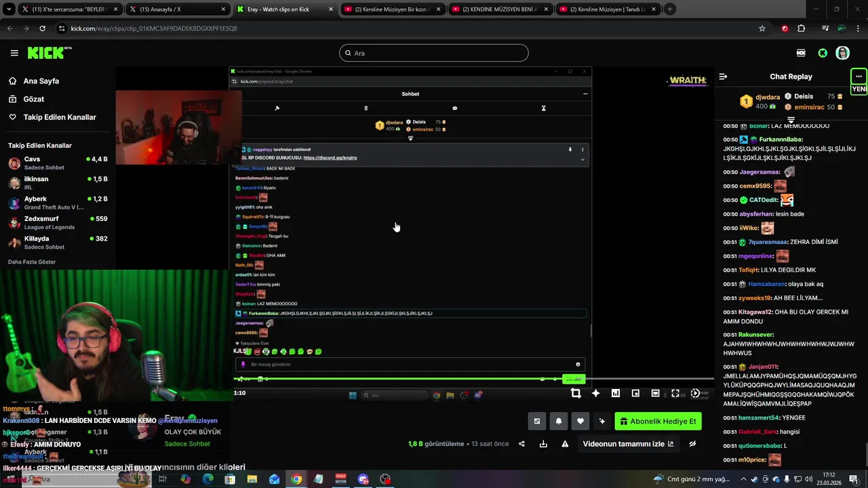This screenshot has width=868, height=488.
Task: Open the discord.gg link in pinned chat message
Action: pos(330,158)
